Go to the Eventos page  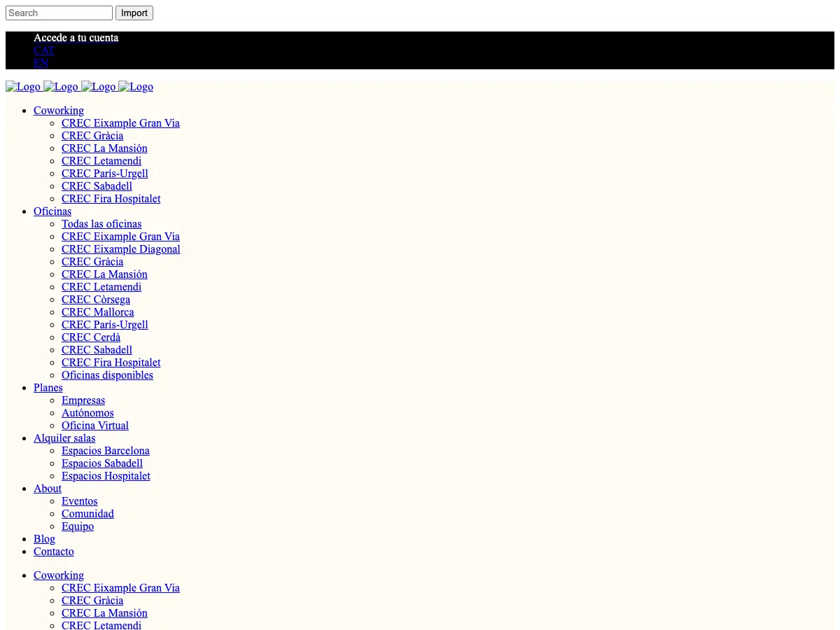point(80,501)
